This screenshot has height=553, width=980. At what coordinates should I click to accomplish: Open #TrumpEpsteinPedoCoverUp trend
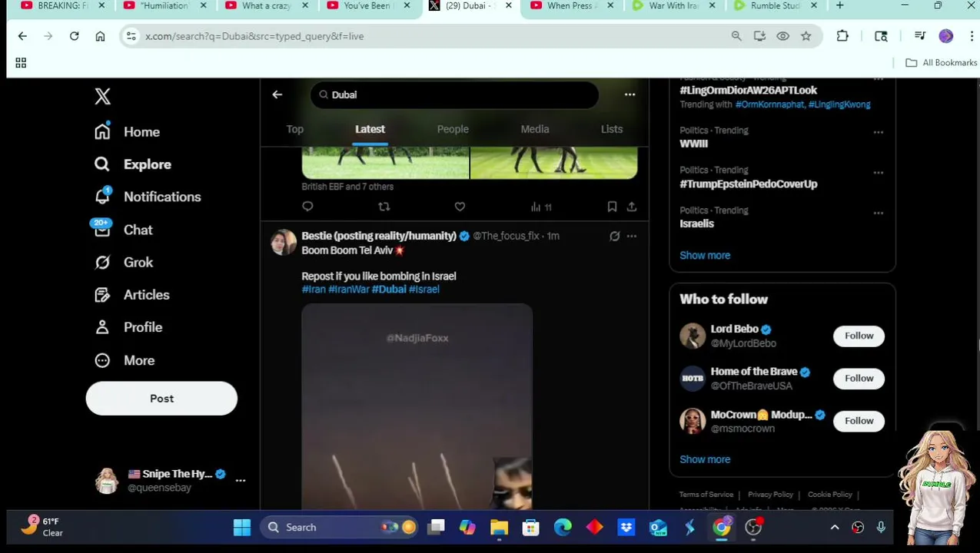[x=748, y=184]
